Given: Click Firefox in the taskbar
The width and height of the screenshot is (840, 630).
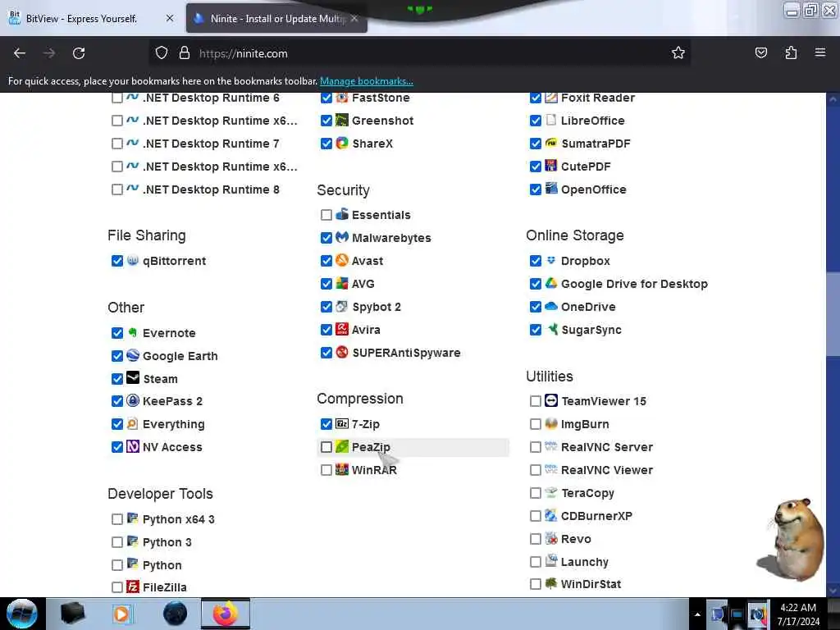Looking at the screenshot, I should click(x=226, y=614).
